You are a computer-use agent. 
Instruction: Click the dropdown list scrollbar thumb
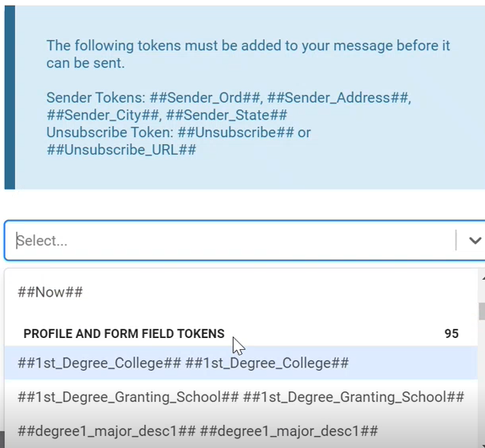pos(481,310)
